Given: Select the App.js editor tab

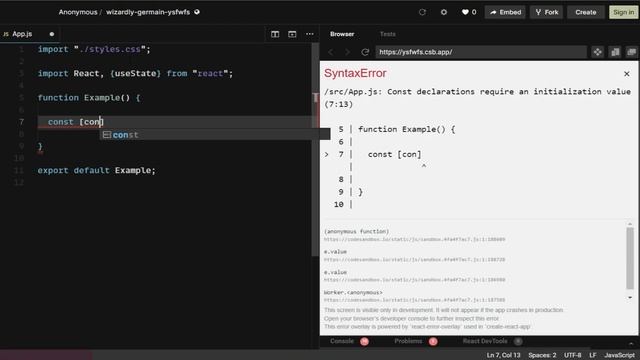Looking at the screenshot, I should [22, 34].
